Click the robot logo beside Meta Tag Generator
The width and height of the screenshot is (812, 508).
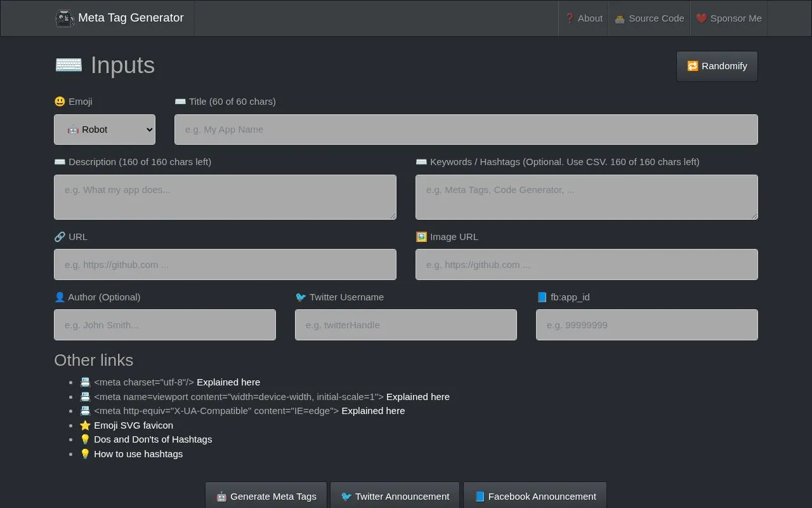[x=65, y=18]
